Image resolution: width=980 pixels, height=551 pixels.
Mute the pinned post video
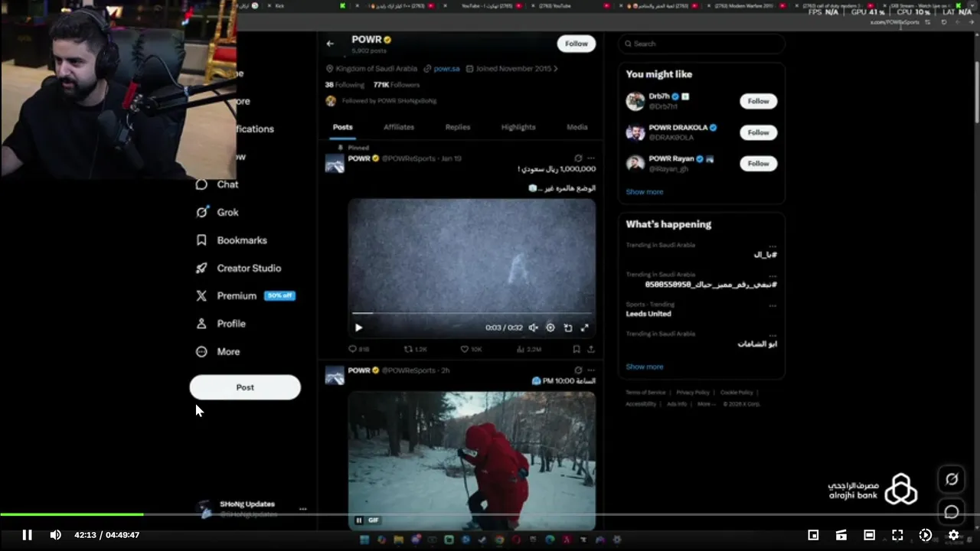pos(534,328)
